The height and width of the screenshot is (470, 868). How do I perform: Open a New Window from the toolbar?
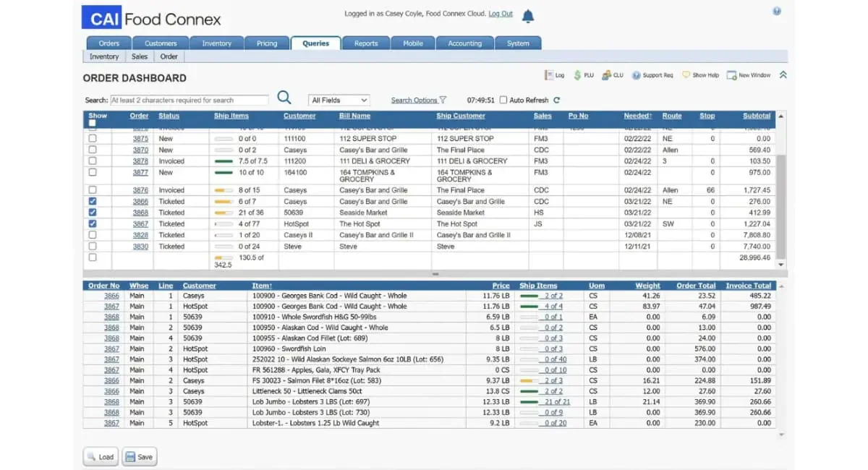click(x=749, y=75)
